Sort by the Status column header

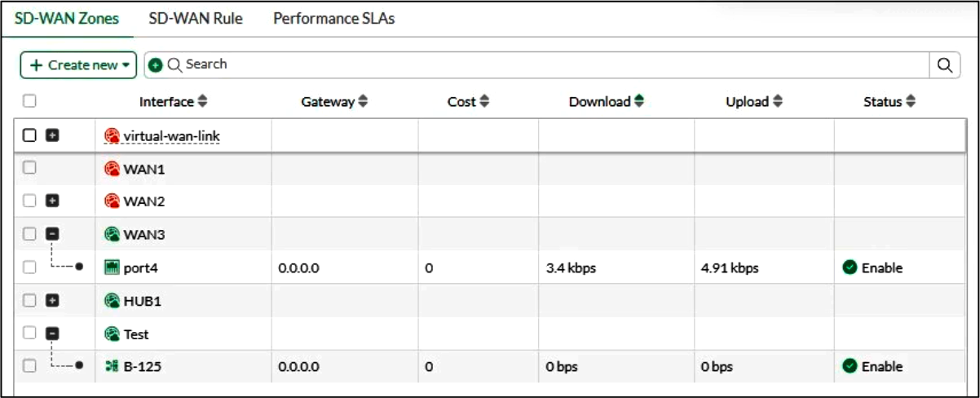(890, 102)
